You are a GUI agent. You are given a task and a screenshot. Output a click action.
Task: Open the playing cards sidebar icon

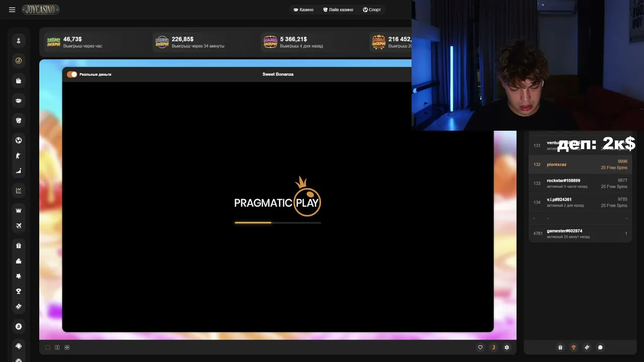point(19,121)
